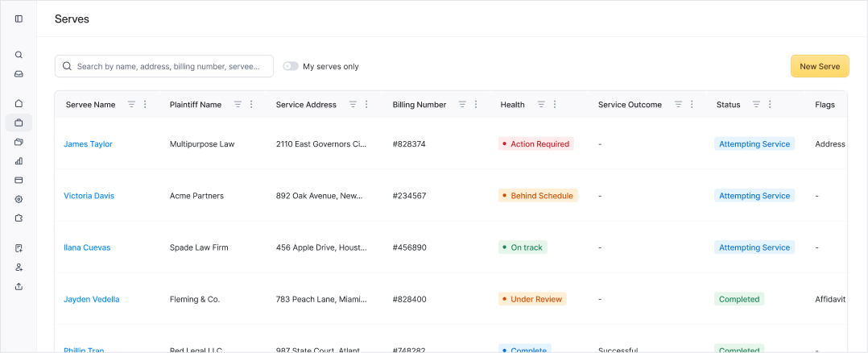
Task: Click the New Serve button
Action: (x=819, y=66)
